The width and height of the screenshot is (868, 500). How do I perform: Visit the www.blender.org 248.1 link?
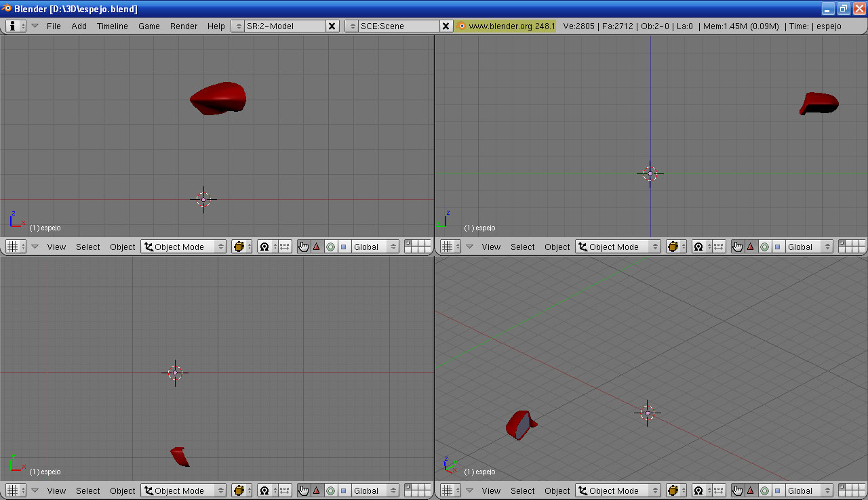pyautogui.click(x=507, y=26)
